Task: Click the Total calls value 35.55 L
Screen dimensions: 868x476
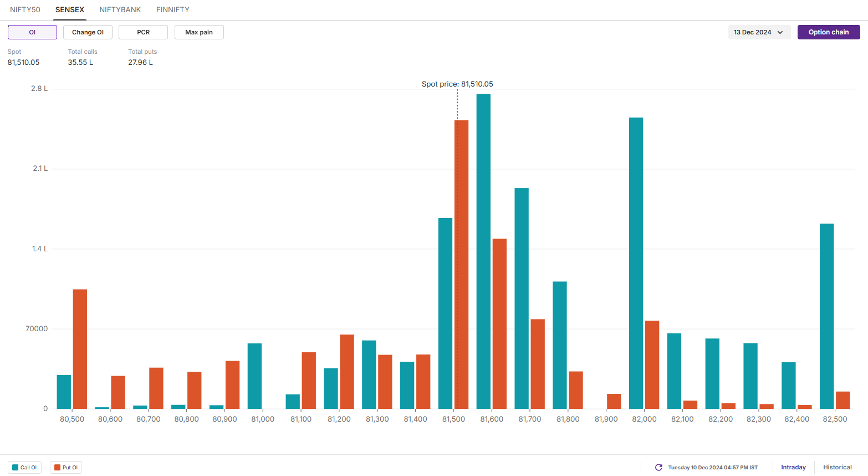Action: pyautogui.click(x=80, y=62)
